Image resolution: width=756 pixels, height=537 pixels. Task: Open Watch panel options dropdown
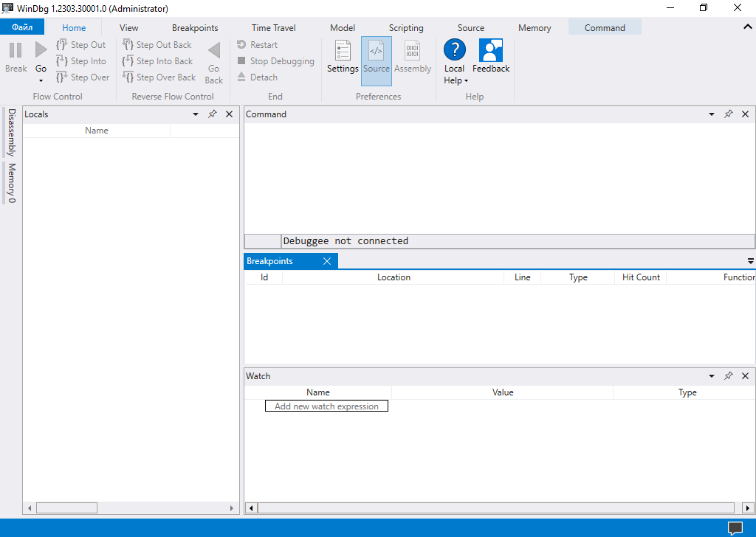point(711,376)
